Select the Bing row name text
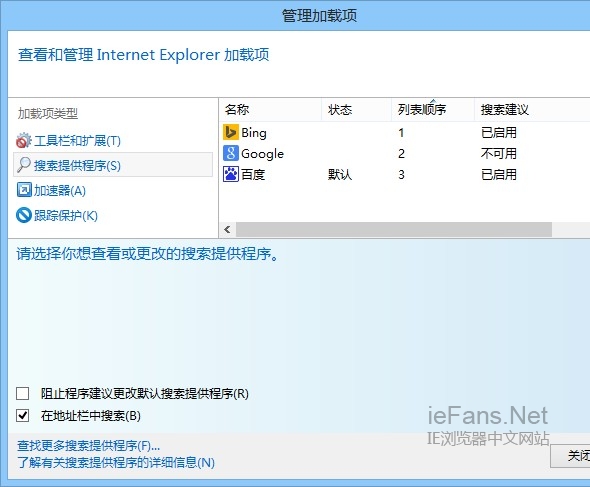Image resolution: width=590 pixels, height=487 pixels. point(254,133)
